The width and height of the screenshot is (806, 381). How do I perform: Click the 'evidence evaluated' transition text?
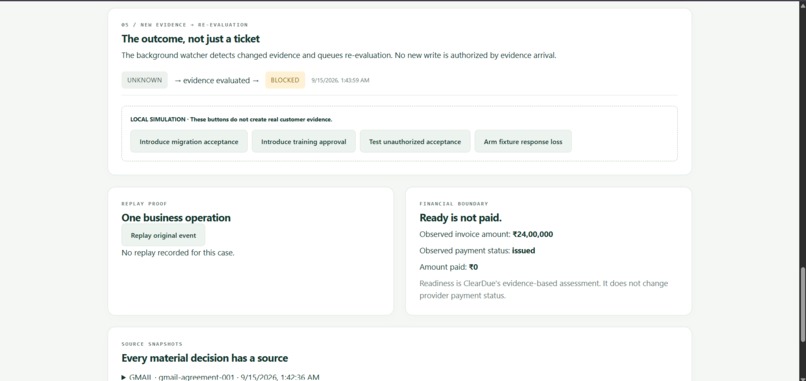pos(216,80)
